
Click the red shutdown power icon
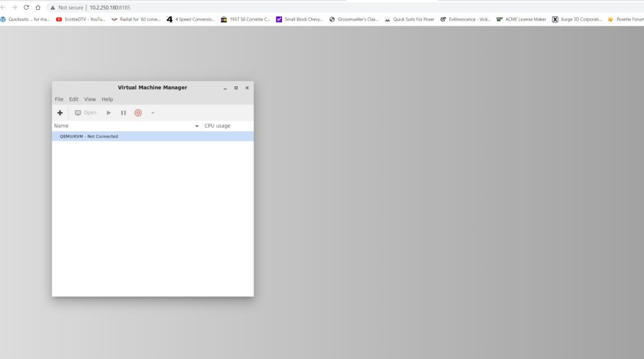[138, 113]
